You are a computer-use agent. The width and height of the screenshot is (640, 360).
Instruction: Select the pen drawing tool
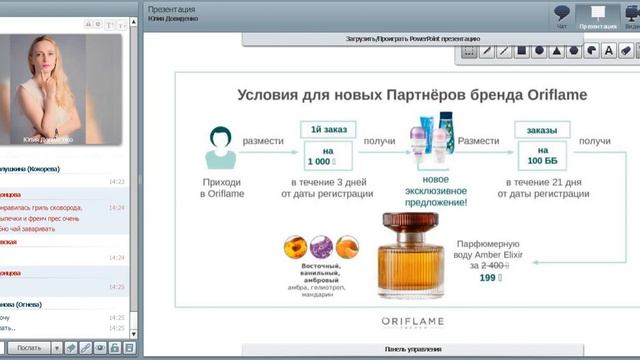click(x=487, y=51)
